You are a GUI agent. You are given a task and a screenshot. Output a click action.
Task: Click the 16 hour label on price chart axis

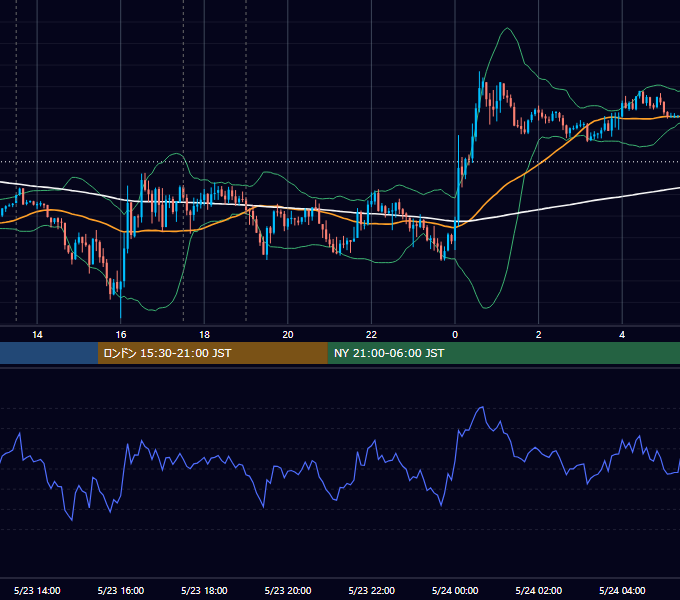[121, 335]
